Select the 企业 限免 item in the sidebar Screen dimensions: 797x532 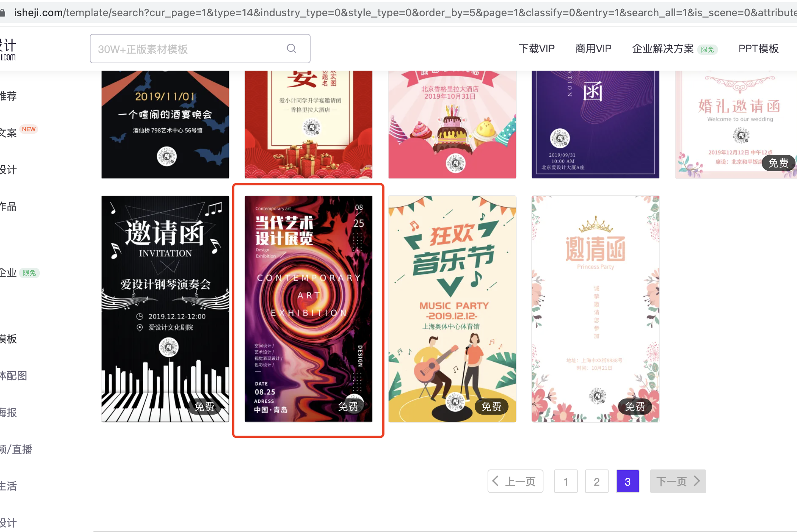point(20,273)
